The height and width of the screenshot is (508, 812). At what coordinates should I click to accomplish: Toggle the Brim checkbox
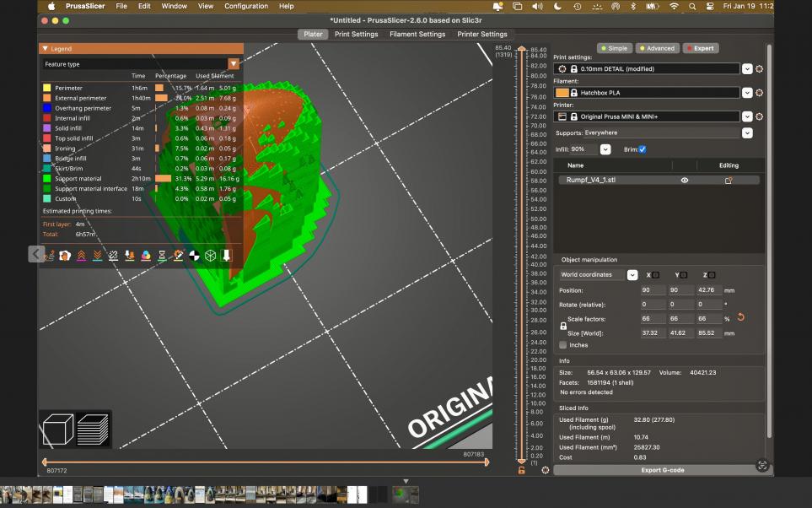[x=643, y=149]
